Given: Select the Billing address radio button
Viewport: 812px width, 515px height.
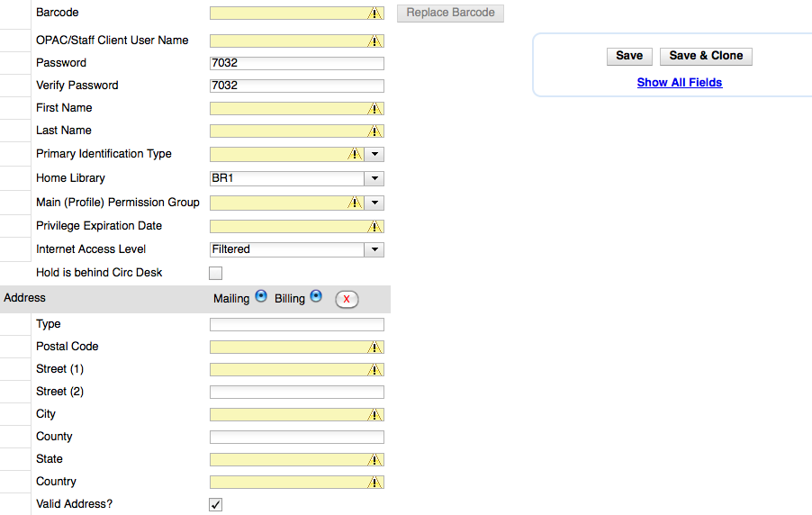Looking at the screenshot, I should (316, 296).
